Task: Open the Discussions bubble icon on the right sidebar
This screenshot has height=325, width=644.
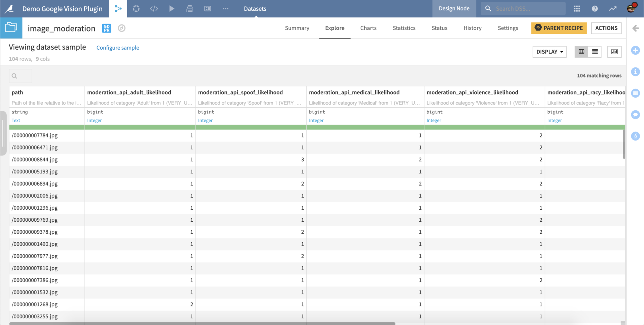Action: click(636, 115)
